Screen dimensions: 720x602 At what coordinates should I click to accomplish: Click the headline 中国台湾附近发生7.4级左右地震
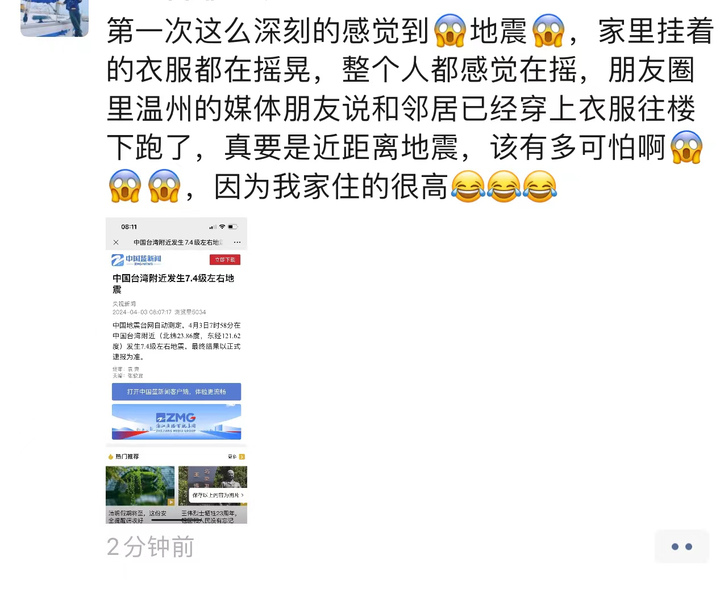174,283
